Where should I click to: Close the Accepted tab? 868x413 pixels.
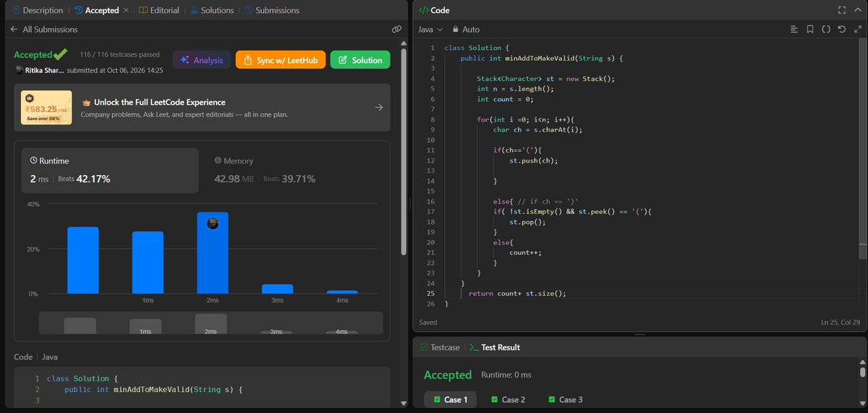point(127,10)
